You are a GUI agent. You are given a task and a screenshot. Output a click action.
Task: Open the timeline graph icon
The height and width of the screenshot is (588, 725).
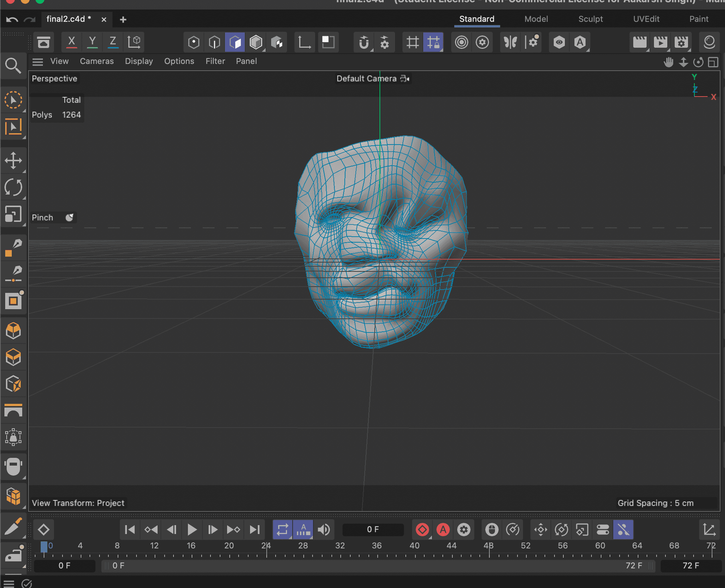[x=709, y=530]
